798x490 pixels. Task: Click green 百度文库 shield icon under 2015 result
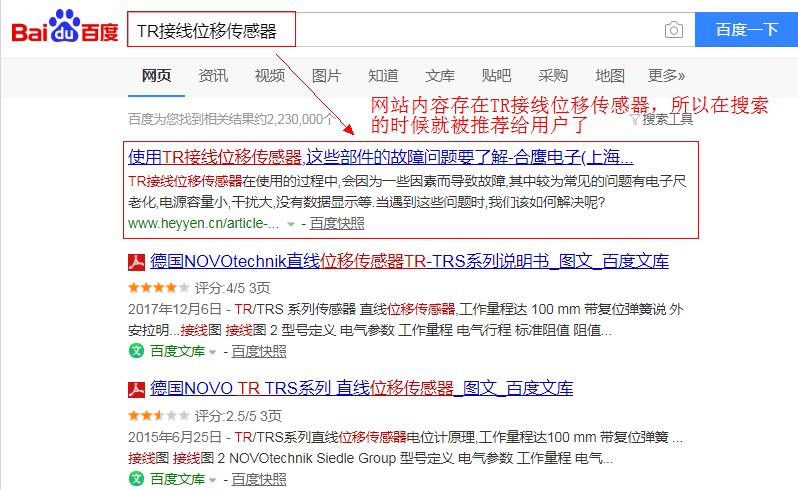(136, 479)
